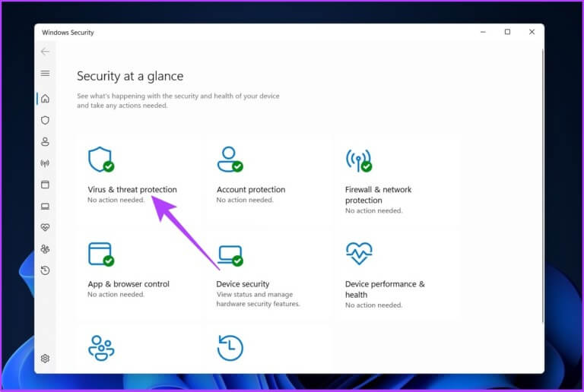This screenshot has width=584, height=392.
Task: Click the large Family options people icon
Action: pos(101,348)
